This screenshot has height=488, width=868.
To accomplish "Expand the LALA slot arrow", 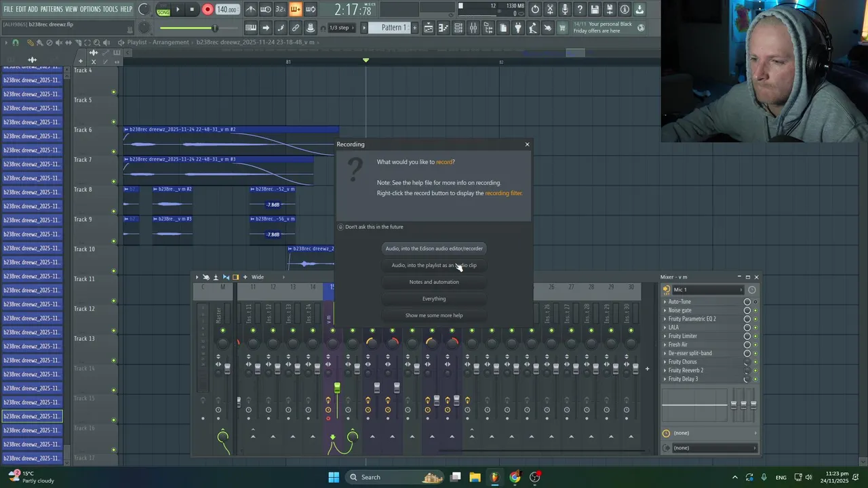I will (x=665, y=327).
